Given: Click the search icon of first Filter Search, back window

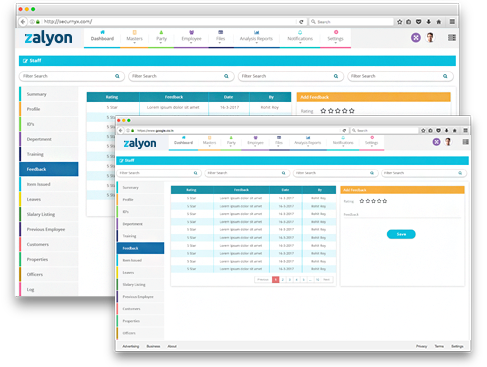Looking at the screenshot, I should (117, 76).
